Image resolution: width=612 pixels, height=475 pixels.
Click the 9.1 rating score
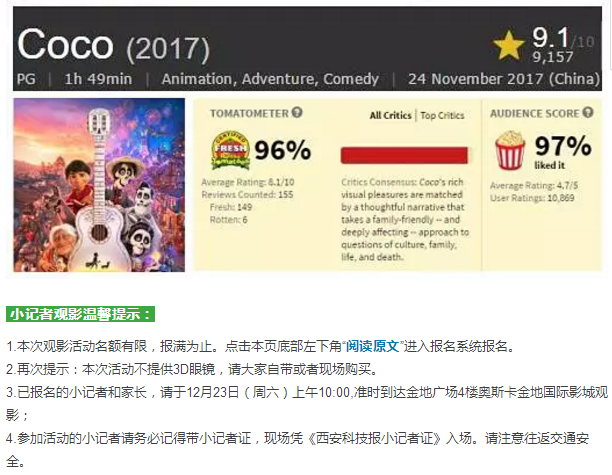(x=551, y=38)
